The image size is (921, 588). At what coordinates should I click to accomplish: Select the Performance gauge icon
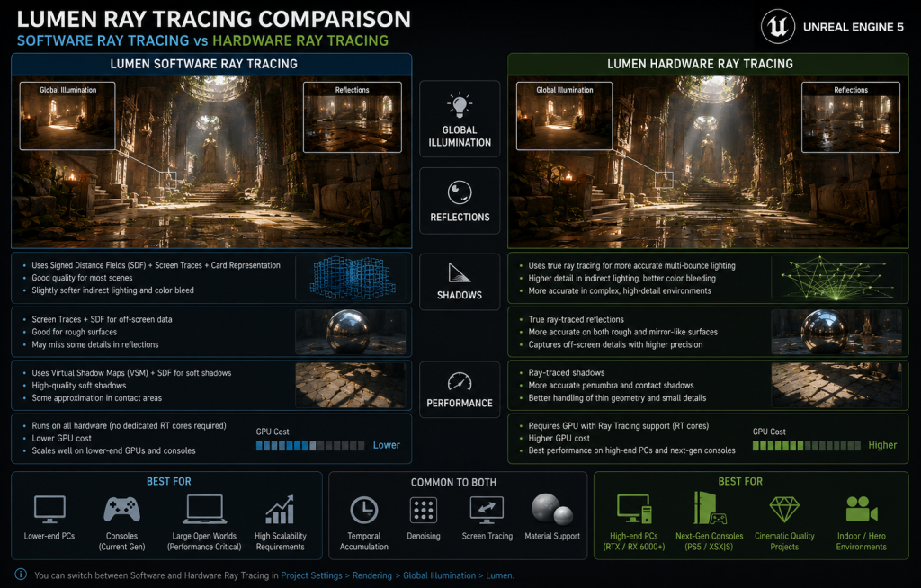460,382
